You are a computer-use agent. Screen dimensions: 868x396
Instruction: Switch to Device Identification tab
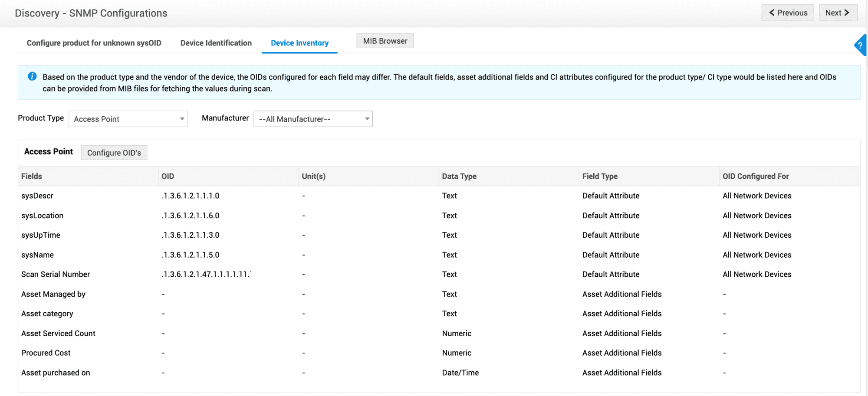(216, 43)
